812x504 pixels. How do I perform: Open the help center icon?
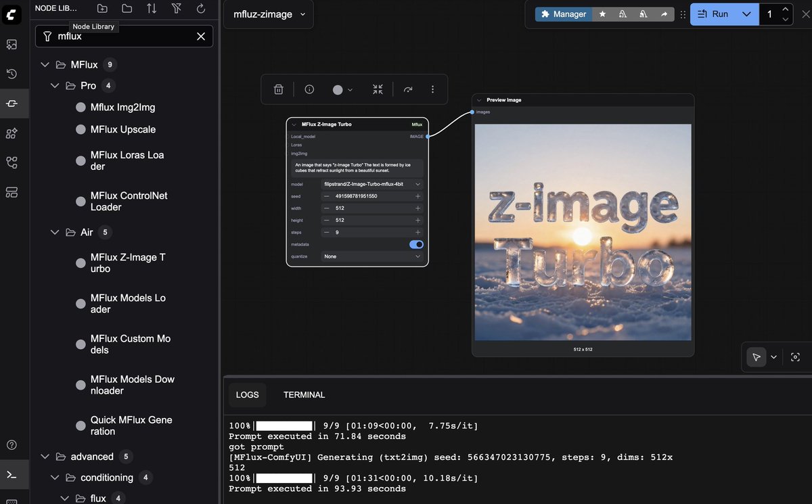click(12, 444)
